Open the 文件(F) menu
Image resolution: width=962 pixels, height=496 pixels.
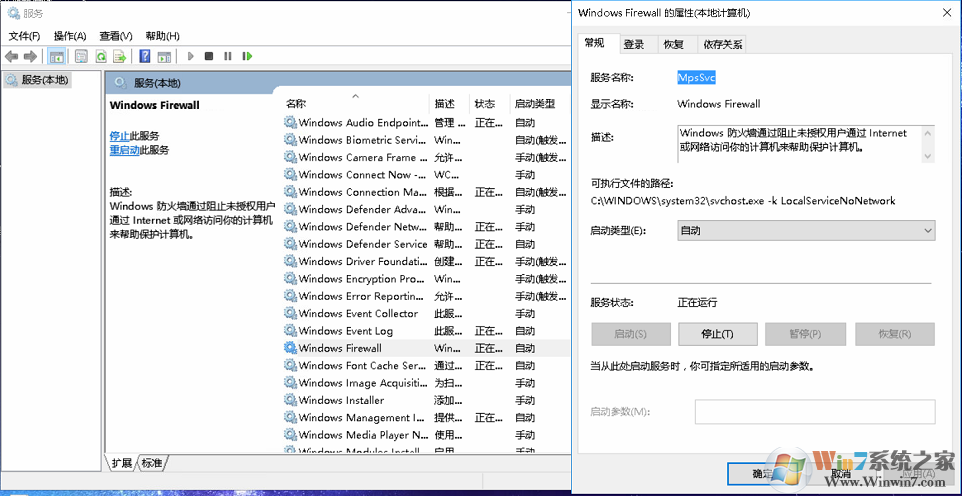coord(25,36)
